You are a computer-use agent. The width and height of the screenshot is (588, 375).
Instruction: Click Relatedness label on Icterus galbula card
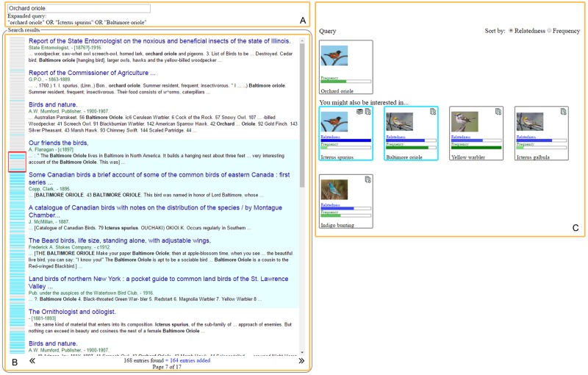[x=526, y=137]
